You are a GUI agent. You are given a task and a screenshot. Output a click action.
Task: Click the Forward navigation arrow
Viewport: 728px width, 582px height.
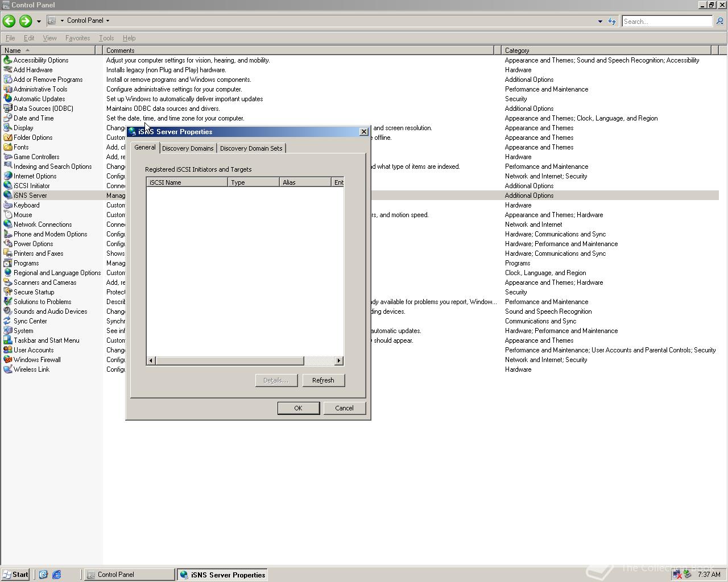pyautogui.click(x=25, y=21)
